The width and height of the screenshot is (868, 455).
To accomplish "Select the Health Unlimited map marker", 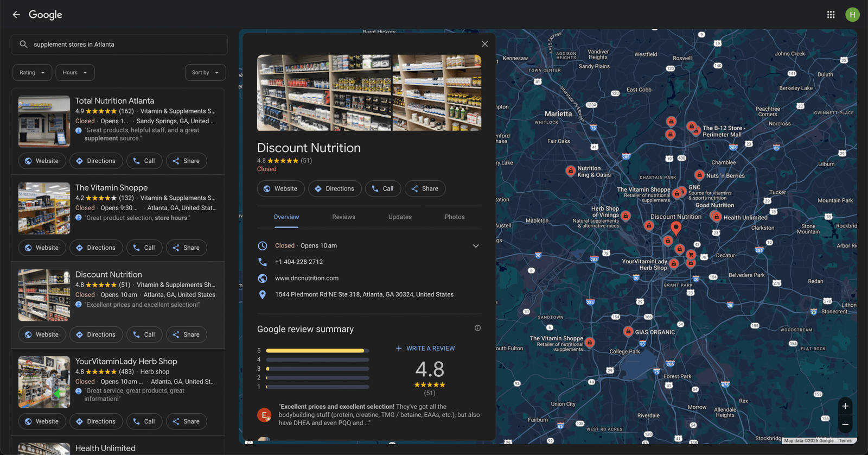I will click(x=716, y=217).
